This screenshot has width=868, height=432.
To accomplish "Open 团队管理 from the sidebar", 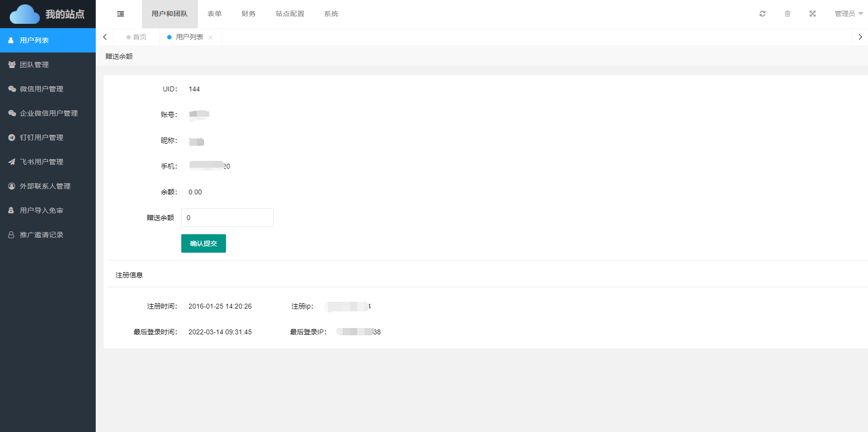I will click(34, 65).
